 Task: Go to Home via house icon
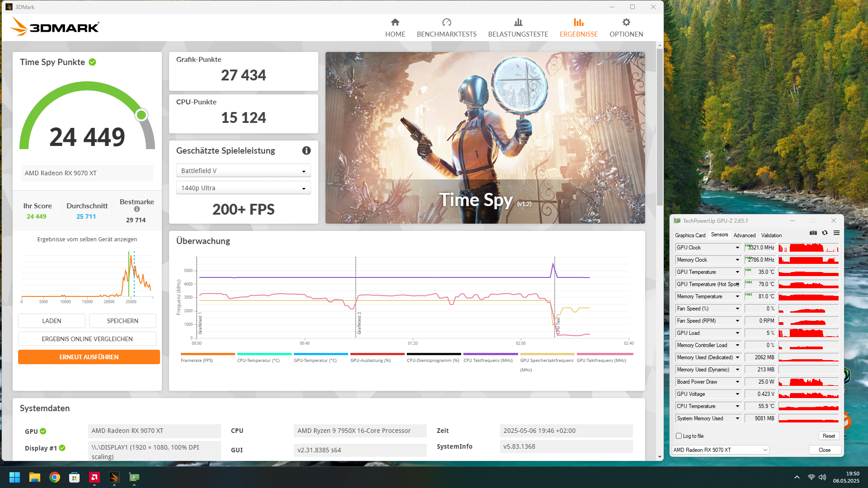click(395, 22)
